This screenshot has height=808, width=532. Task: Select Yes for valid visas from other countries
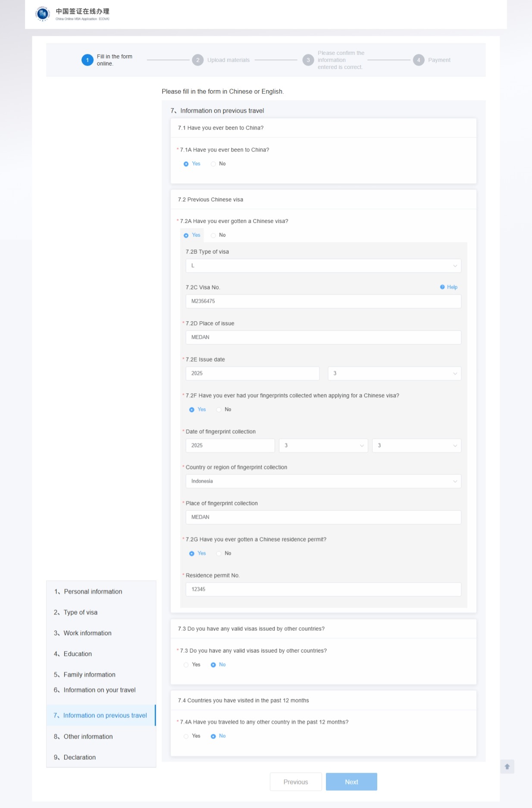click(x=186, y=665)
